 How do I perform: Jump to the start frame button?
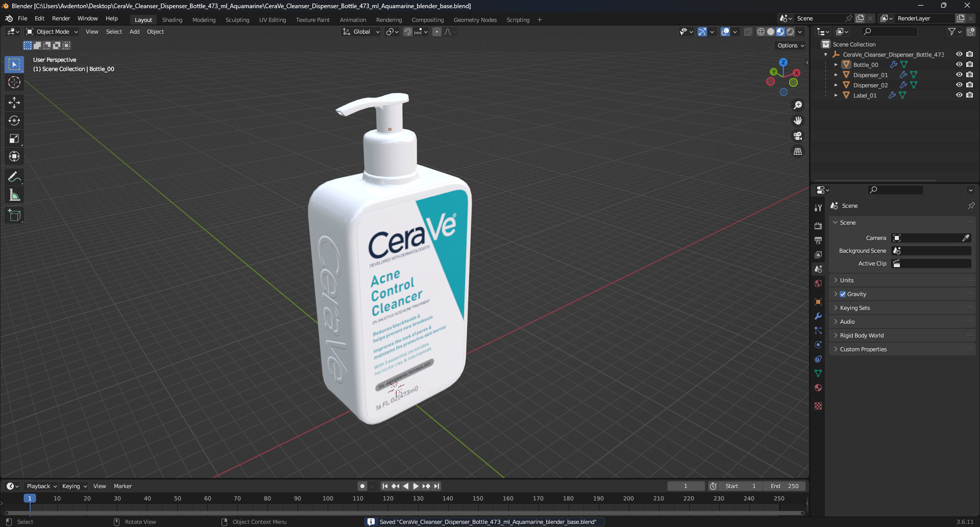385,486
